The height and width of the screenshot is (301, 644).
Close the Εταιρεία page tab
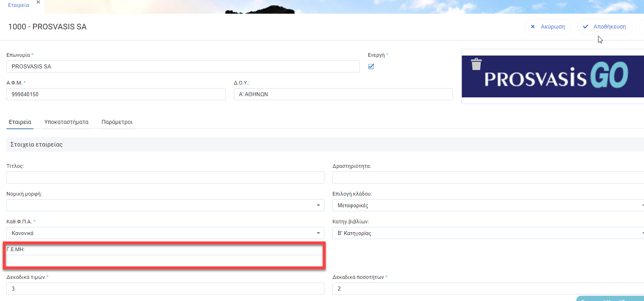point(38,2)
